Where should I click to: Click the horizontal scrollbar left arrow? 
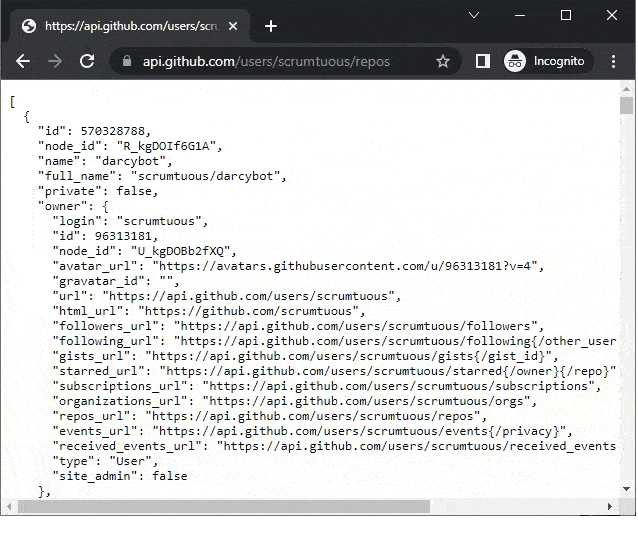[9, 507]
